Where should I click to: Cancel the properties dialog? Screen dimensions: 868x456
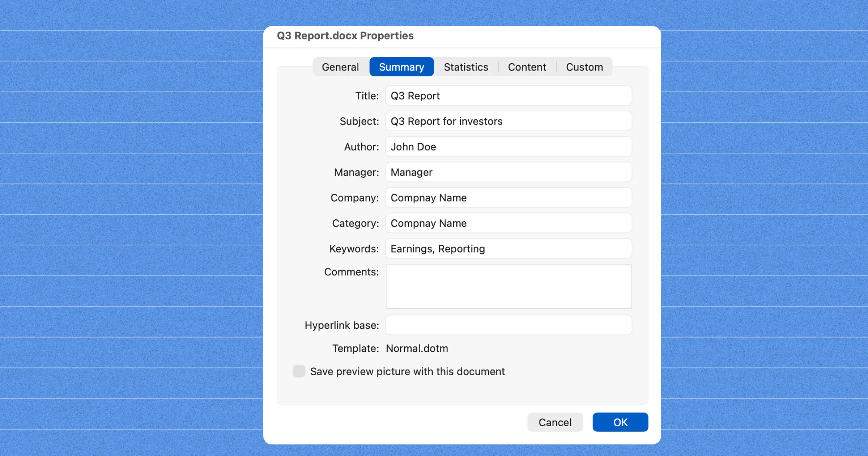click(x=555, y=422)
